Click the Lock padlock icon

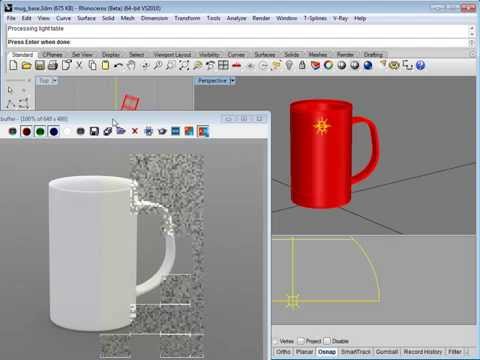(302, 65)
